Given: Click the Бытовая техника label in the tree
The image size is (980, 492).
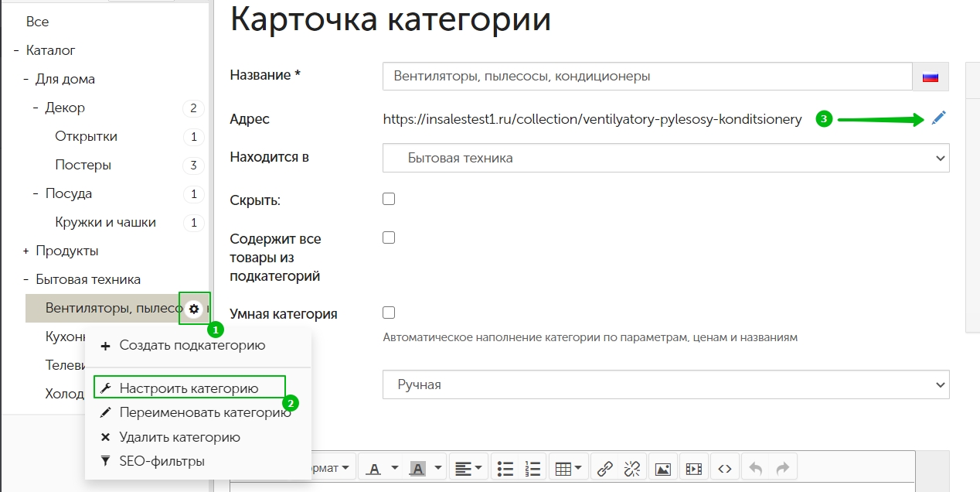Looking at the screenshot, I should [x=88, y=279].
